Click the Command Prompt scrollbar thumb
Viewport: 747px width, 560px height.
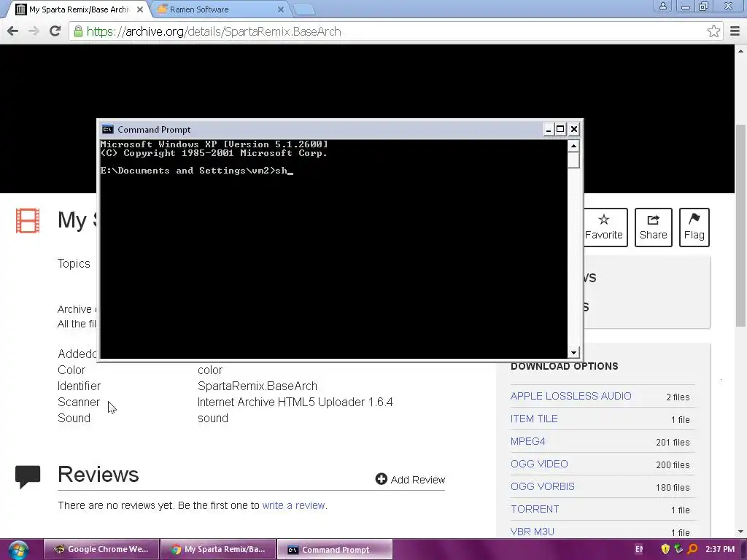[x=573, y=160]
